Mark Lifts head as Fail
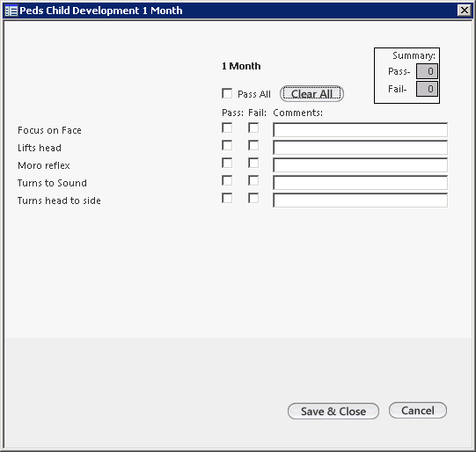Screen dimensions: 476x452 (253, 145)
